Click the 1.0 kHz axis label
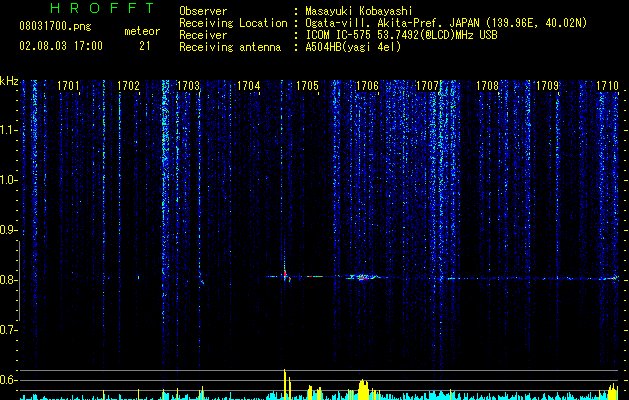The height and width of the screenshot is (400, 629). pyautogui.click(x=8, y=180)
